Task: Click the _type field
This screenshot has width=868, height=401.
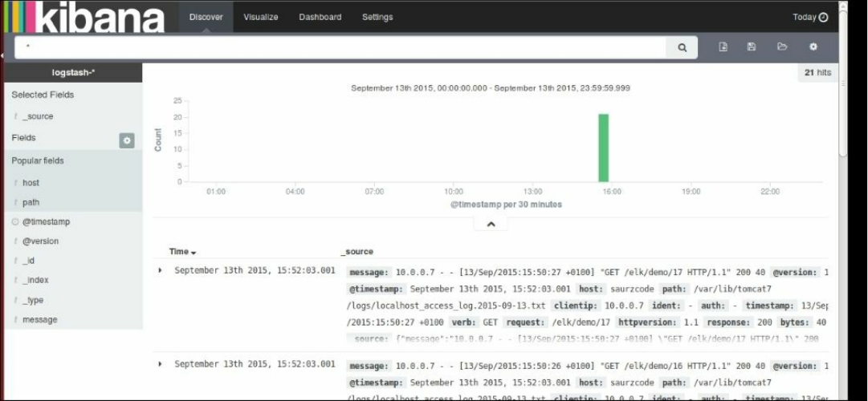Action: pyautogui.click(x=33, y=300)
